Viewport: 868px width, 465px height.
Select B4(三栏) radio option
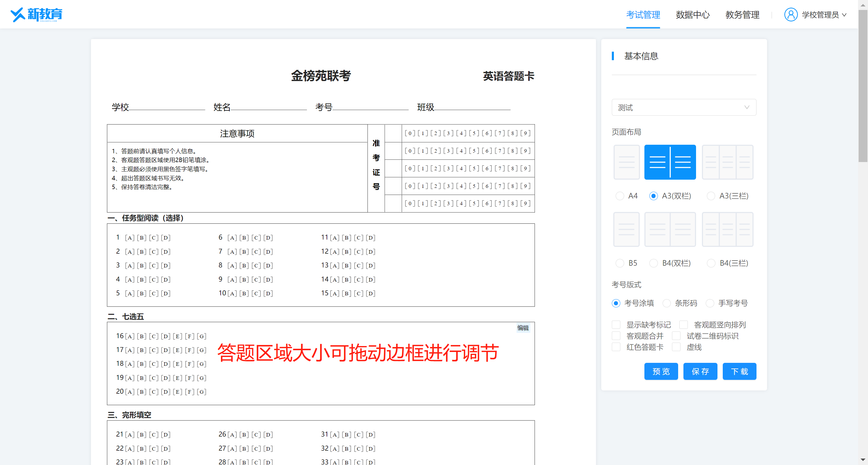pos(711,263)
